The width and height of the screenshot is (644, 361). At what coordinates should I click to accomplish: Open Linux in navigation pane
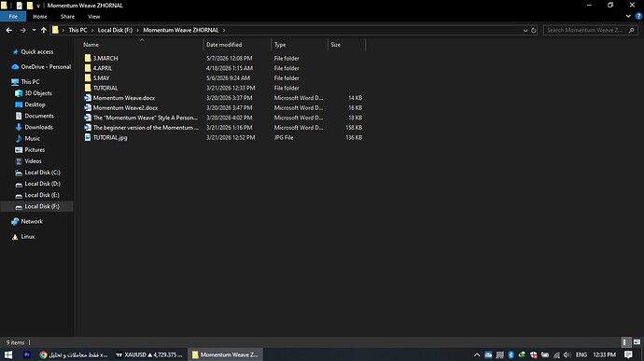[x=27, y=237]
